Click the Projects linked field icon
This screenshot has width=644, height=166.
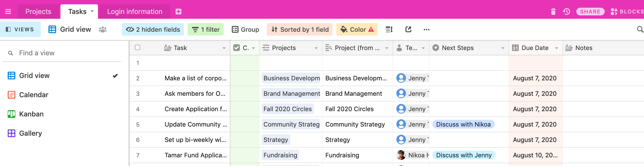266,48
